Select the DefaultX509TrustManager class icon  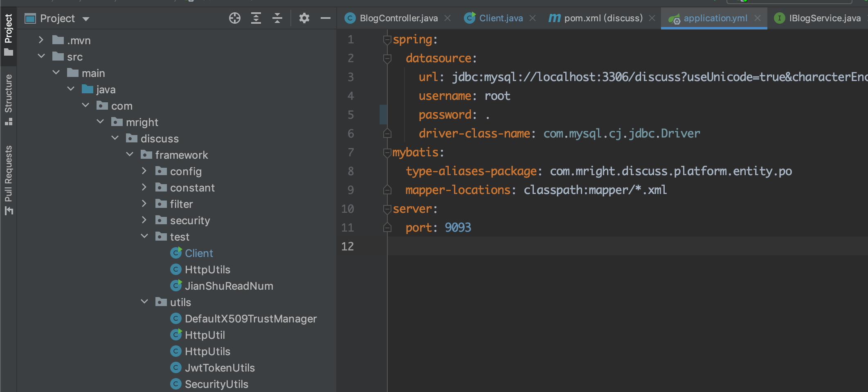click(x=176, y=318)
